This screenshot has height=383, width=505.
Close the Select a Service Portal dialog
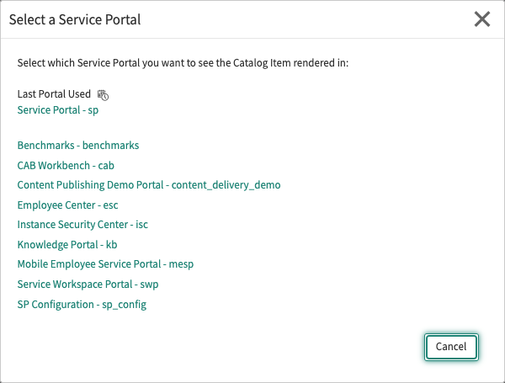tap(482, 19)
